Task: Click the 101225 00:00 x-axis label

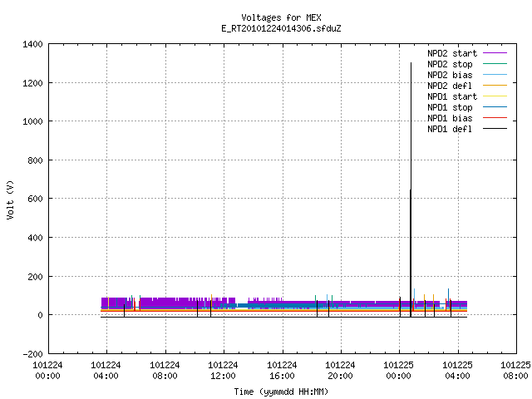Action: pos(399,371)
